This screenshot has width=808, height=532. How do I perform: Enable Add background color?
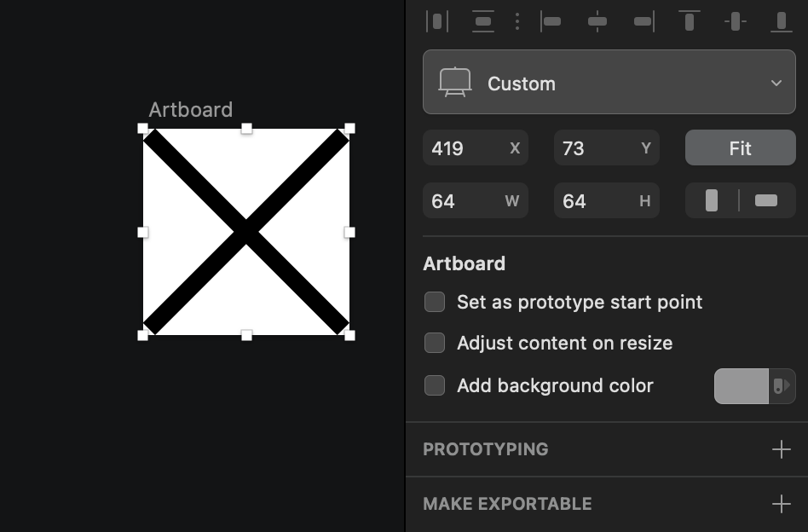(435, 385)
